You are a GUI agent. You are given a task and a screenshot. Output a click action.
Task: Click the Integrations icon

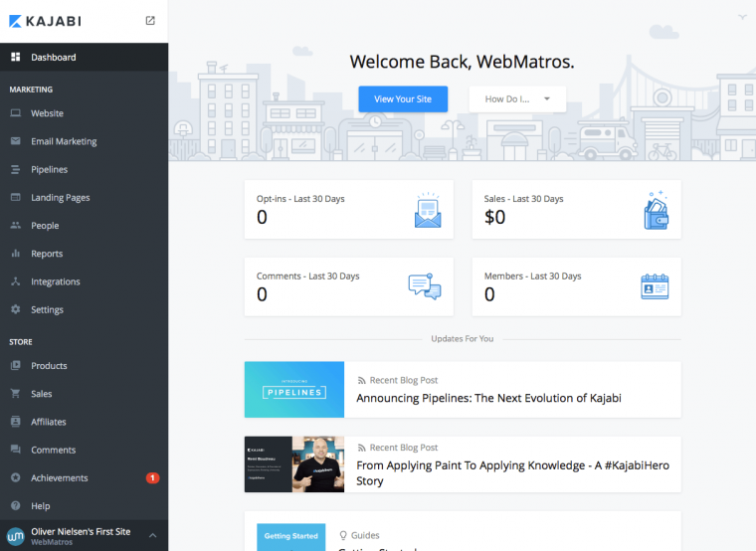coord(16,281)
